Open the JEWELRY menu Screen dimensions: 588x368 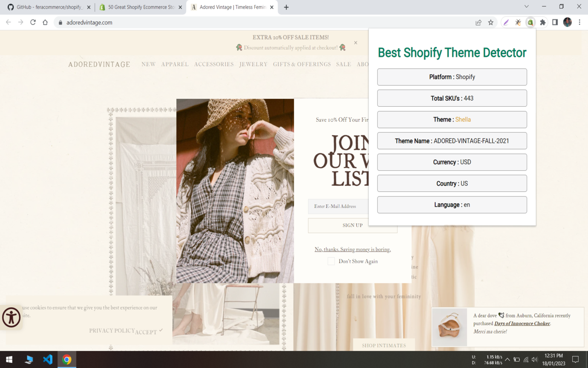coord(253,64)
